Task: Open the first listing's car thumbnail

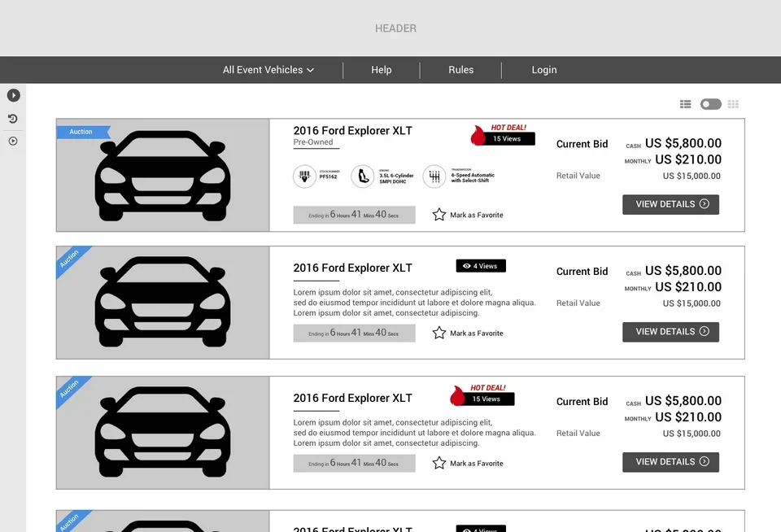Action: pos(163,176)
